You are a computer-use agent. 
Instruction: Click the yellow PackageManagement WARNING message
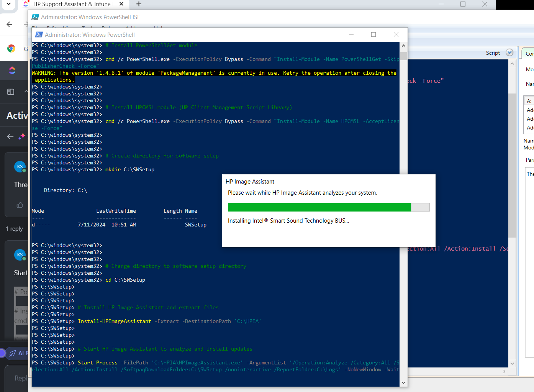[x=214, y=76]
